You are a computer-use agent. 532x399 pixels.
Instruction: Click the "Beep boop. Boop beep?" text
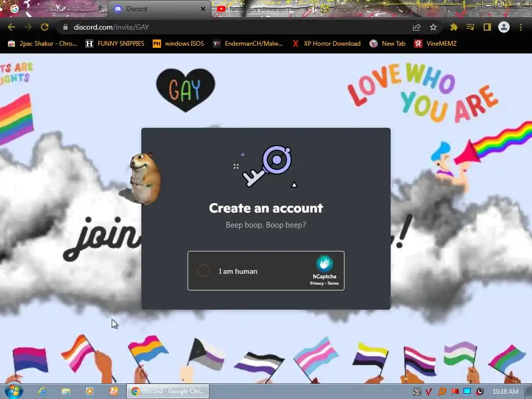[266, 225]
